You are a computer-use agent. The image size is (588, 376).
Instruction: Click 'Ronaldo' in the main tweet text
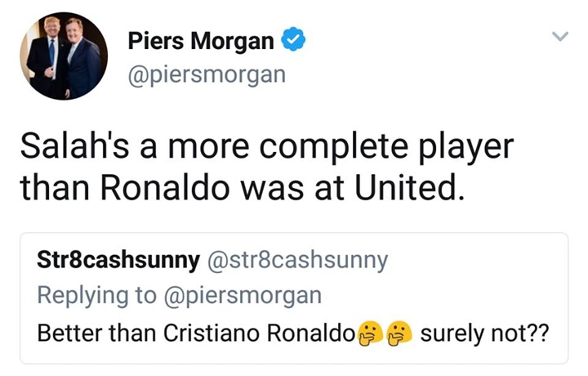point(165,188)
